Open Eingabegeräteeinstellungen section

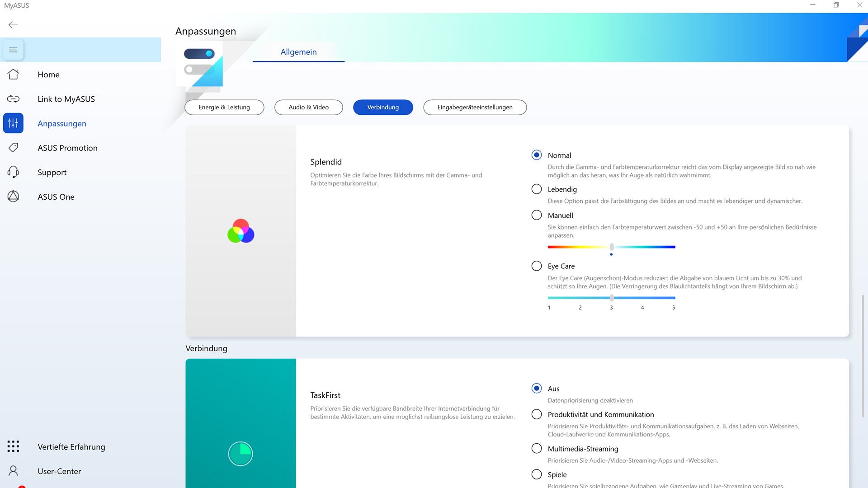pos(475,108)
